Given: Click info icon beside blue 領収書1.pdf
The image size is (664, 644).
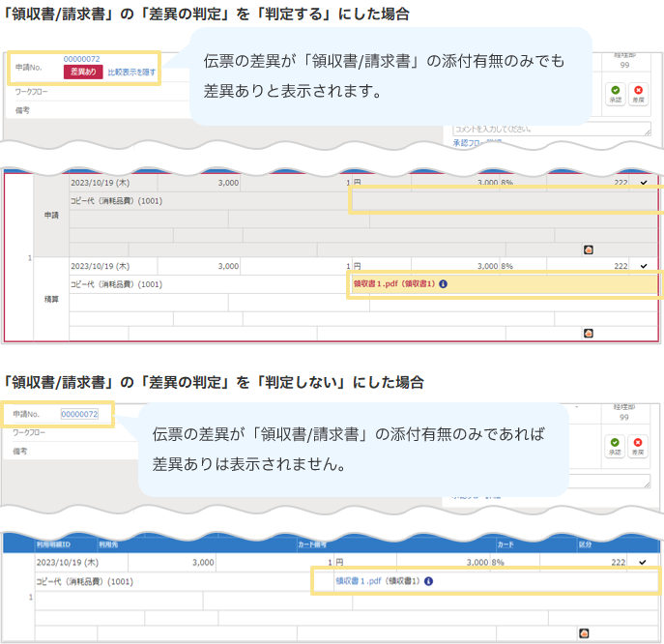Looking at the screenshot, I should (x=427, y=582).
